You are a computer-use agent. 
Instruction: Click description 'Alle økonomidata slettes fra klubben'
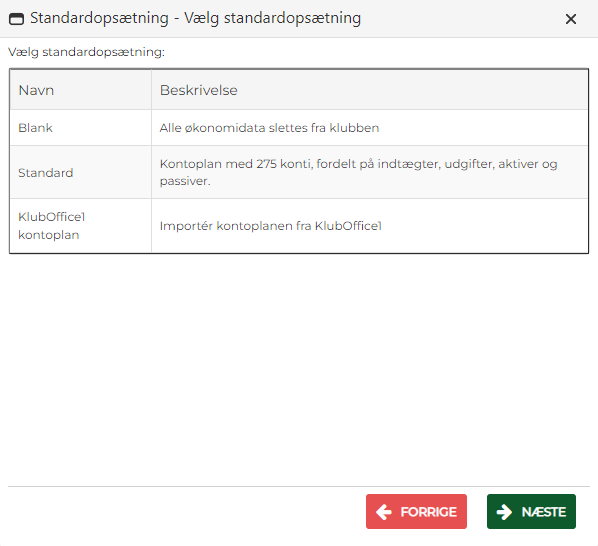(x=269, y=128)
